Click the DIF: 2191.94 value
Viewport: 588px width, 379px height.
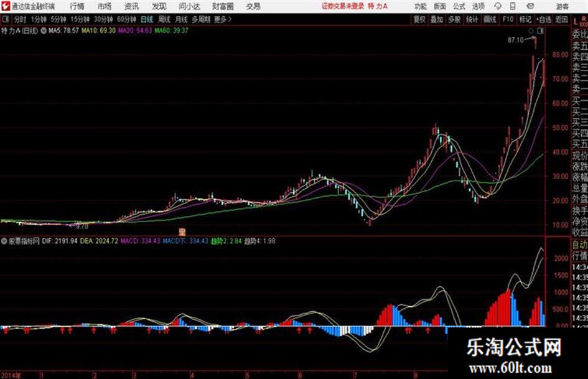60,241
